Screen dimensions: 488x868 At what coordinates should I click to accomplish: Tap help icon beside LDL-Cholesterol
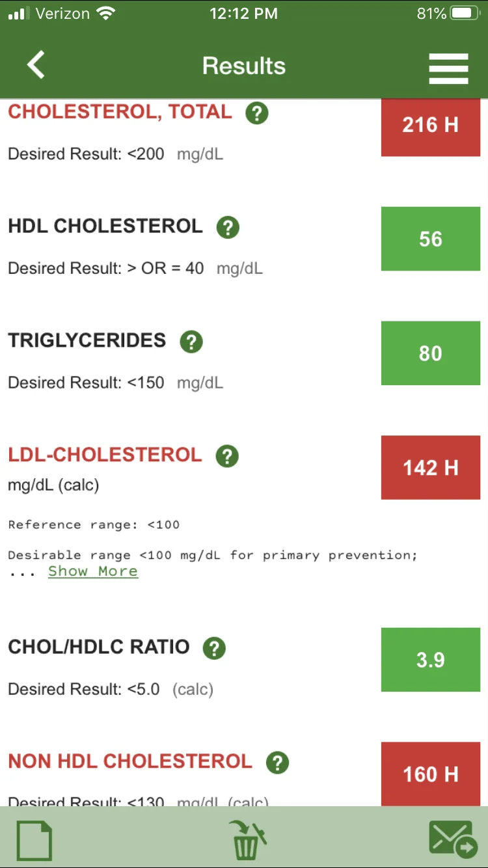coord(227,456)
